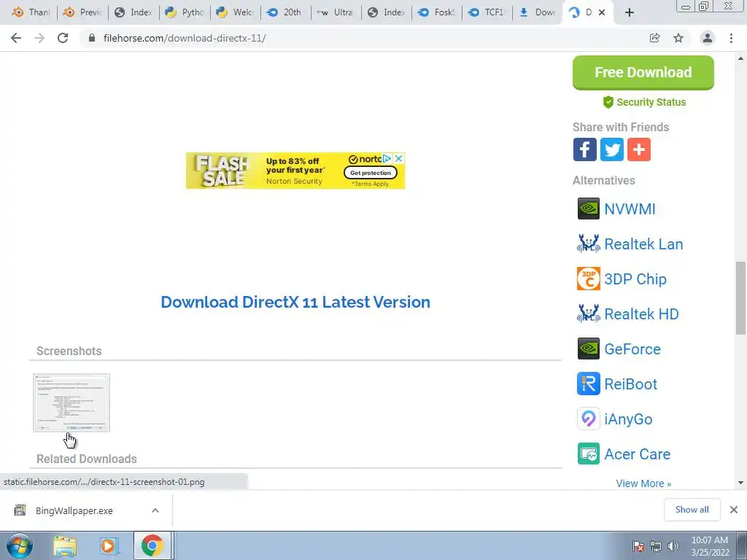Click the orange plus share icon

tap(639, 149)
